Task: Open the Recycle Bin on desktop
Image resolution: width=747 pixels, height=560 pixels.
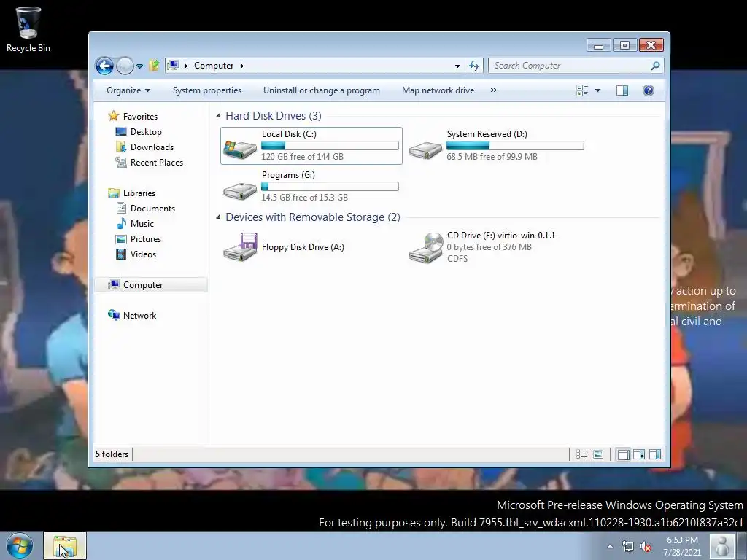Action: pyautogui.click(x=28, y=29)
